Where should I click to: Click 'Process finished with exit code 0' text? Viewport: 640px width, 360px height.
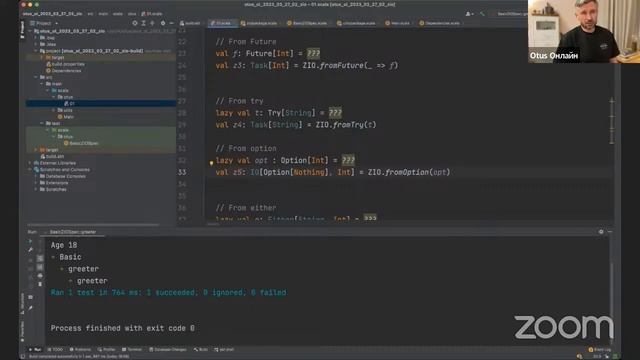(122, 328)
